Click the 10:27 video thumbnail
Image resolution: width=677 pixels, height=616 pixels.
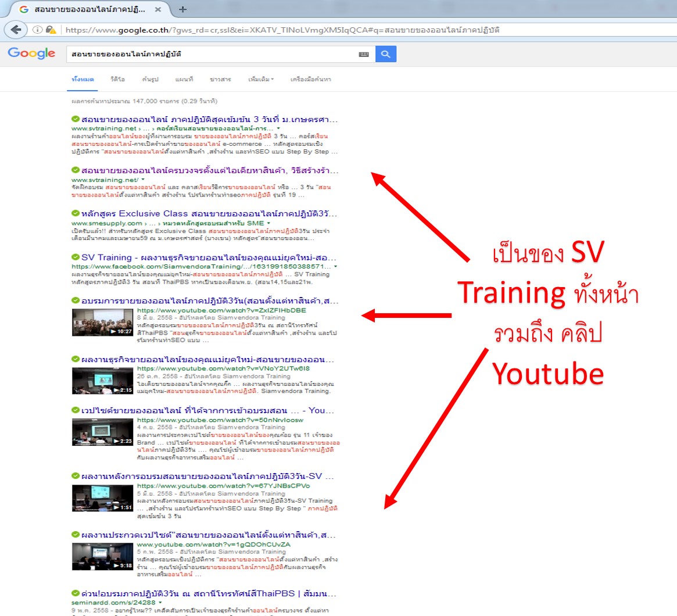[102, 322]
